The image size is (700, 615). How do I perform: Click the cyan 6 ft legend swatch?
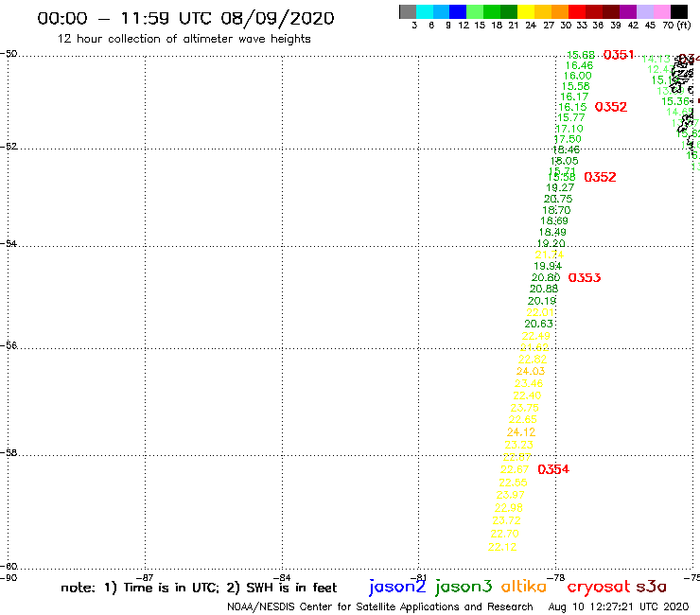pyautogui.click(x=425, y=11)
